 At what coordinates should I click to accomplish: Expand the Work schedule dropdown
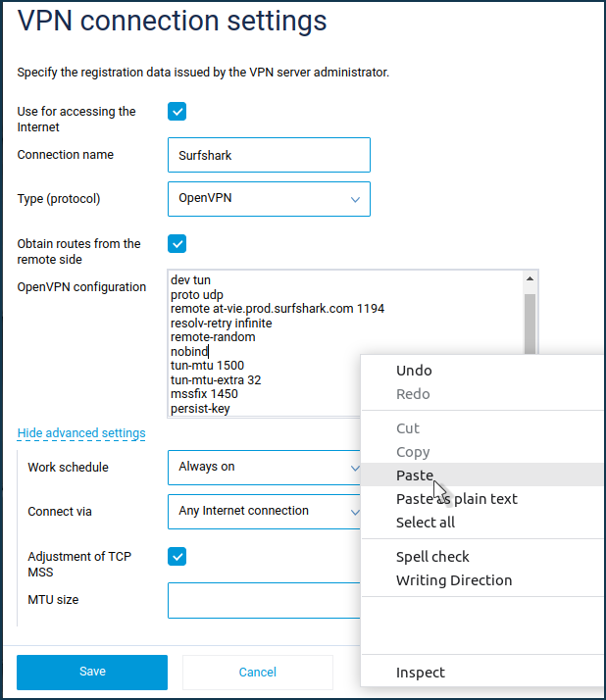(x=265, y=467)
